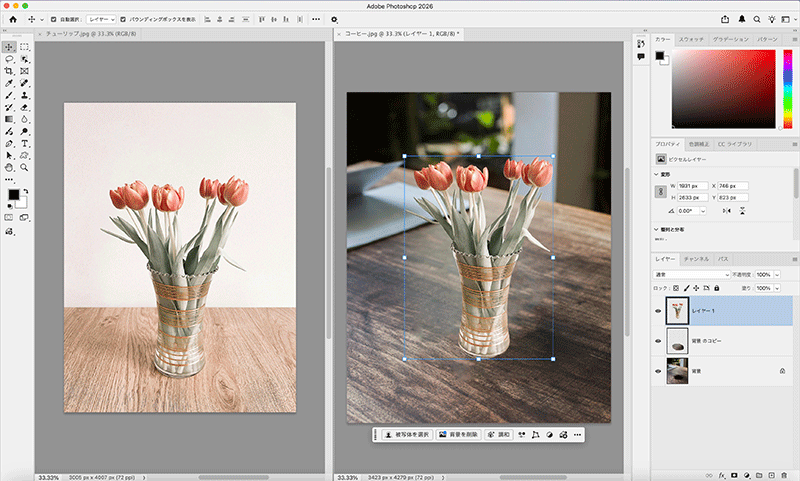Click the 背景を削除 button
Viewport: 800px width, 481px height.
pos(458,435)
